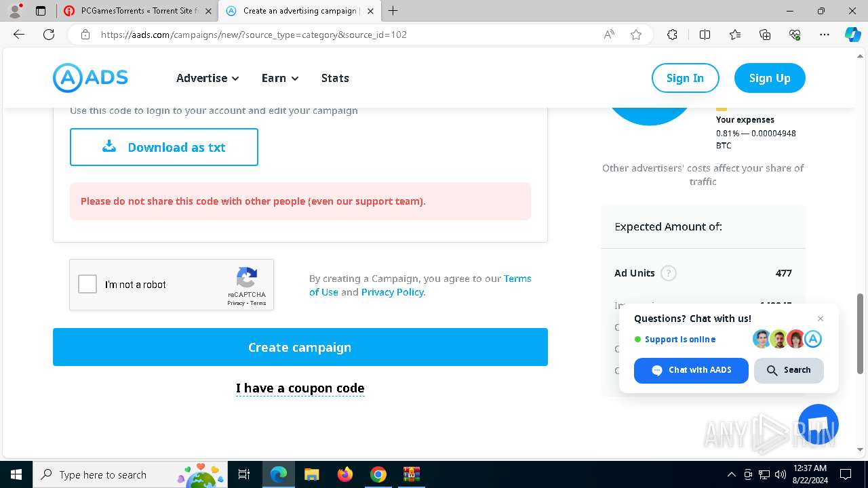The width and height of the screenshot is (868, 488).
Task: Open the Favorites list
Action: 735,35
